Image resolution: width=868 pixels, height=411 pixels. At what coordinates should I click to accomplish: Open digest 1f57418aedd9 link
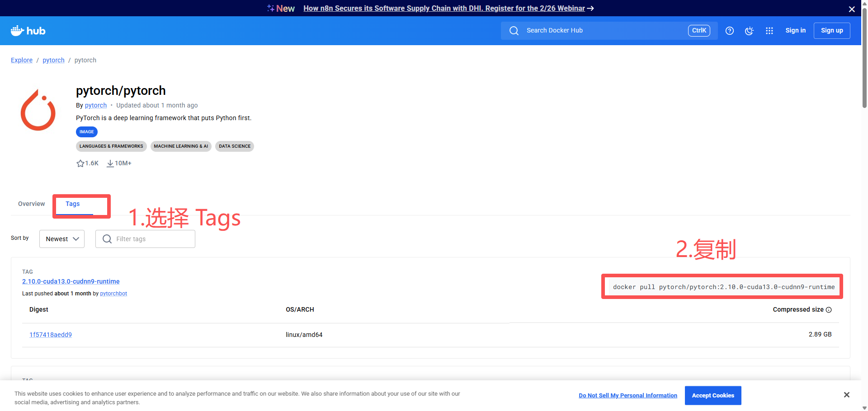(x=51, y=335)
